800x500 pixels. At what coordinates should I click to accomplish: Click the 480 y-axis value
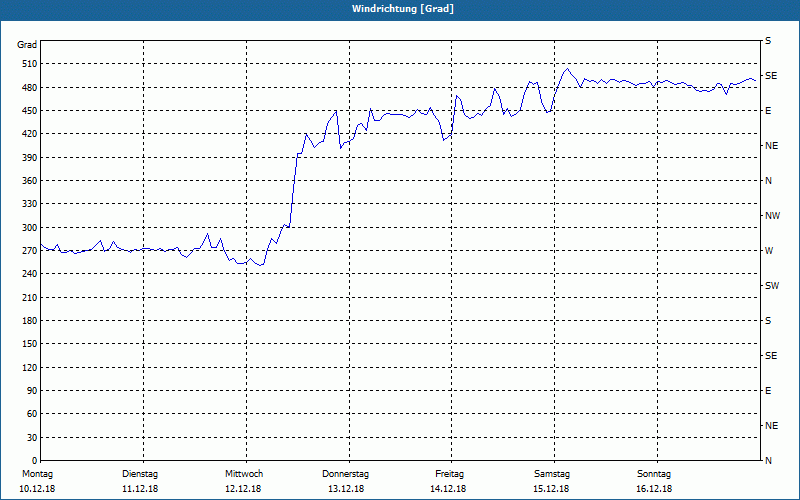tap(30, 87)
